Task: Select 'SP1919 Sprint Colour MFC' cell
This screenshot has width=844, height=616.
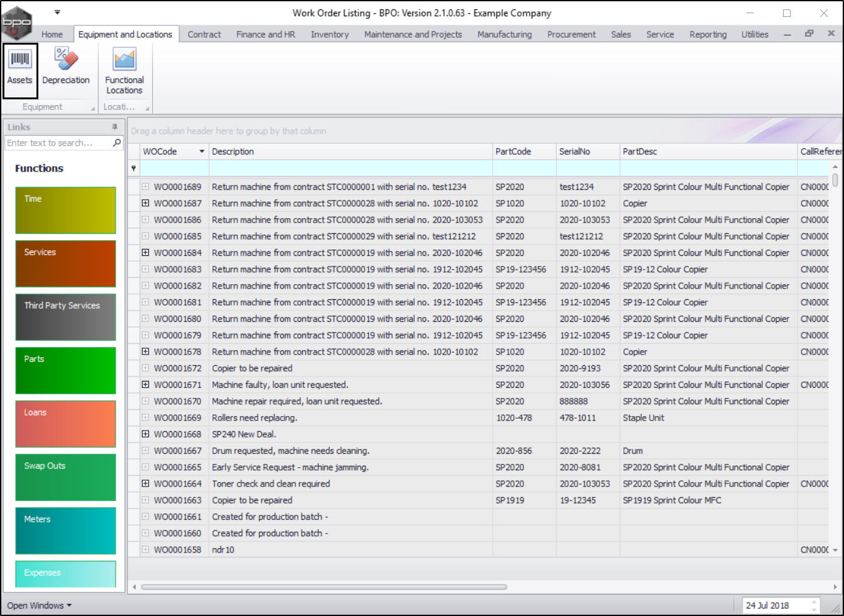Action: pos(709,500)
